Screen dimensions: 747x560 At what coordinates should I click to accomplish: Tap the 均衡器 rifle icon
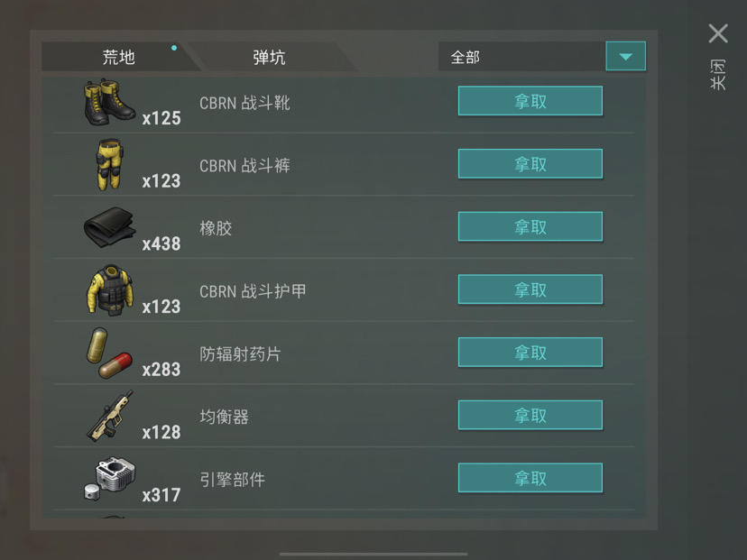(109, 416)
